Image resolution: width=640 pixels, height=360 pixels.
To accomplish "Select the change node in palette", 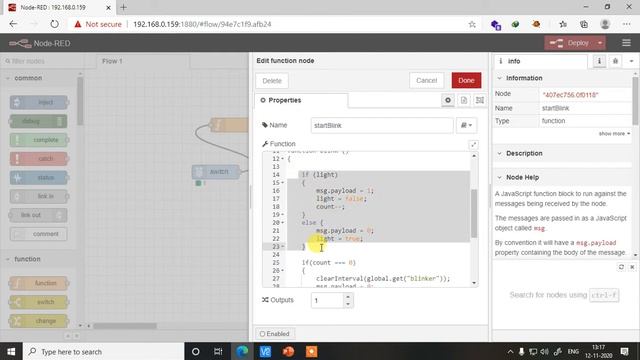I will 39,321.
